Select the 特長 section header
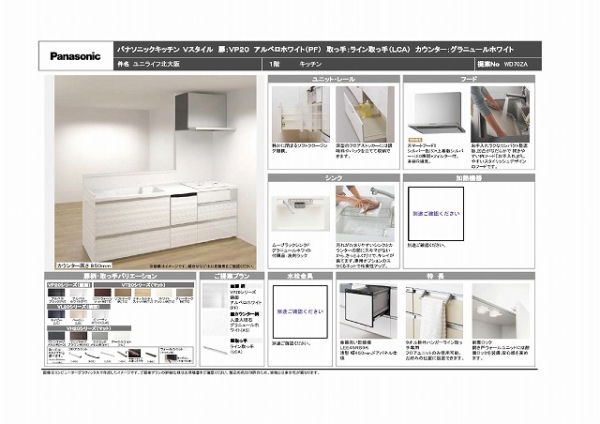Image resolution: width=600 pixels, height=424 pixels. coord(435,276)
